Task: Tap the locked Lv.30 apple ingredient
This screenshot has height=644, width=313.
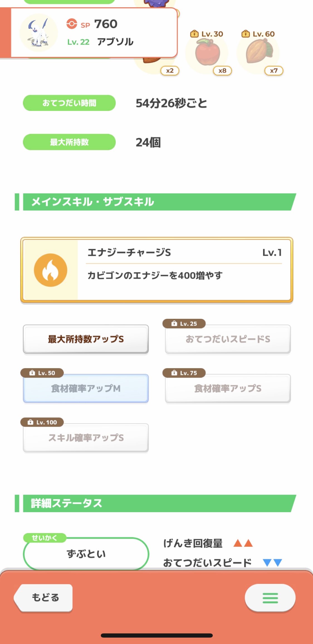Action: click(207, 52)
